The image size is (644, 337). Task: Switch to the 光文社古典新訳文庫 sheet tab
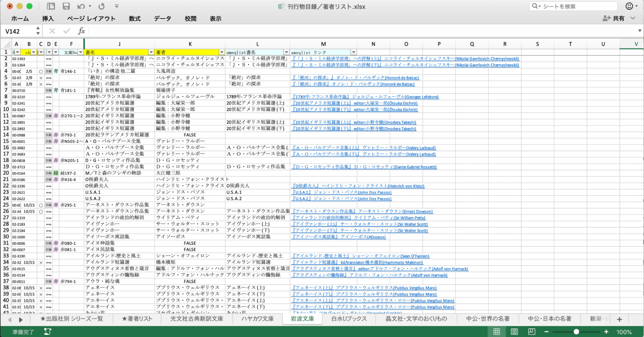[197, 319]
